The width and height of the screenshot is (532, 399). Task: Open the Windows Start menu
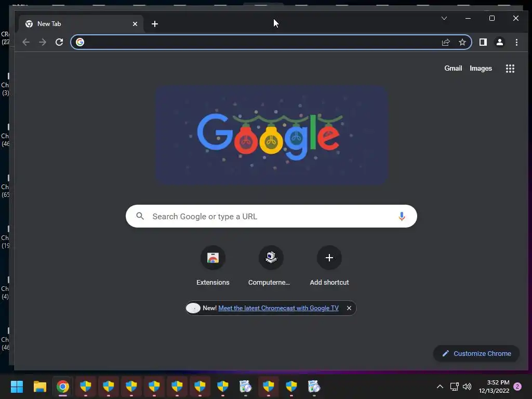click(17, 387)
